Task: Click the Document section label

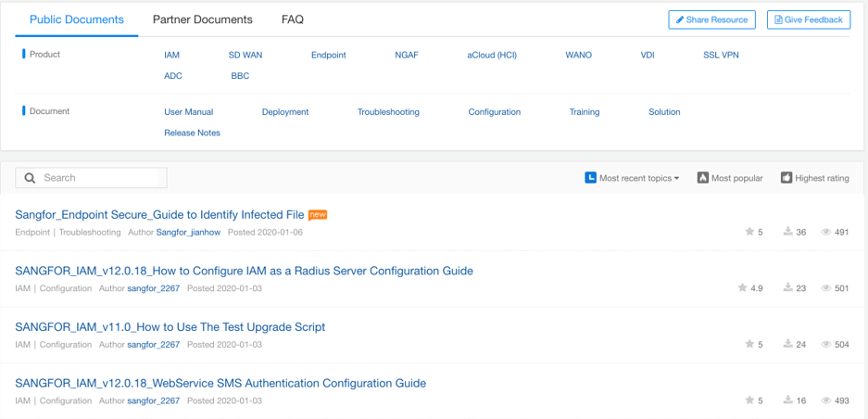Action: click(x=49, y=111)
